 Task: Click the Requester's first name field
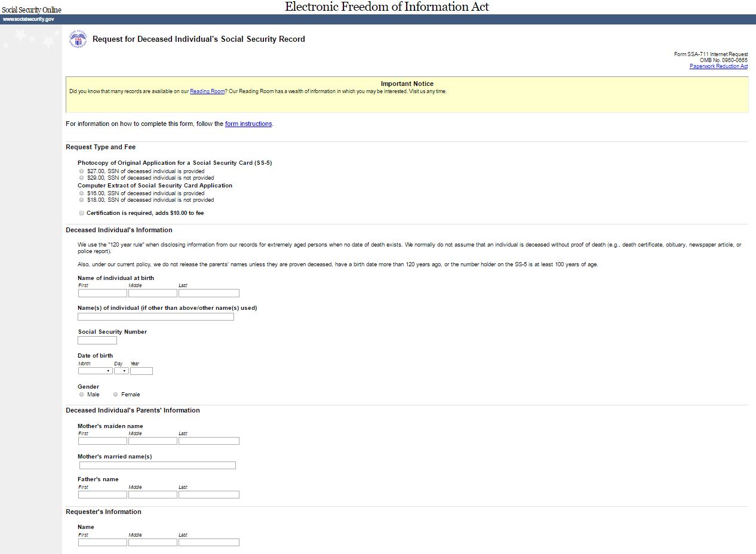coord(103,542)
